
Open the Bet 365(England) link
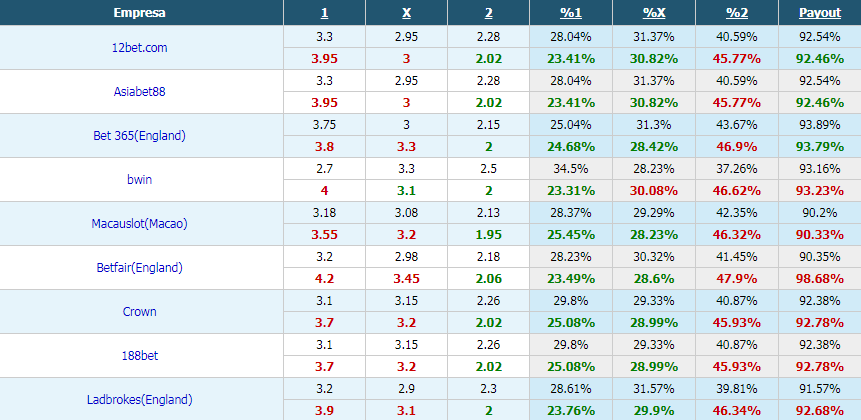point(139,136)
